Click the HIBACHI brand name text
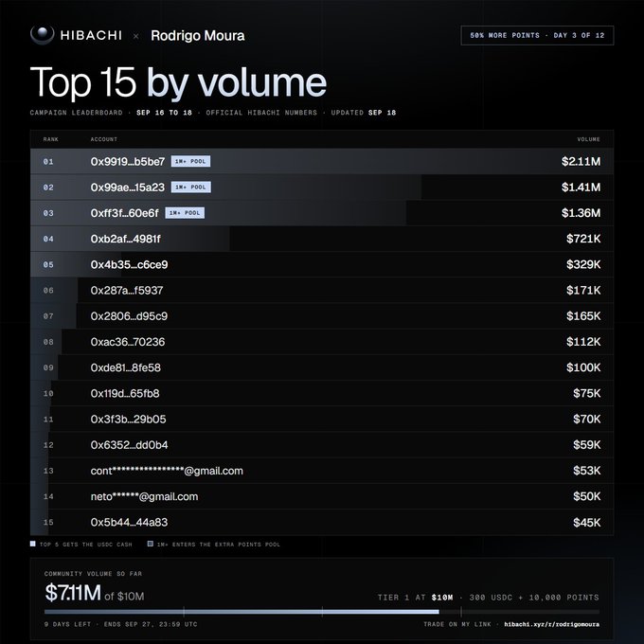The width and height of the screenshot is (644, 644). pos(91,35)
